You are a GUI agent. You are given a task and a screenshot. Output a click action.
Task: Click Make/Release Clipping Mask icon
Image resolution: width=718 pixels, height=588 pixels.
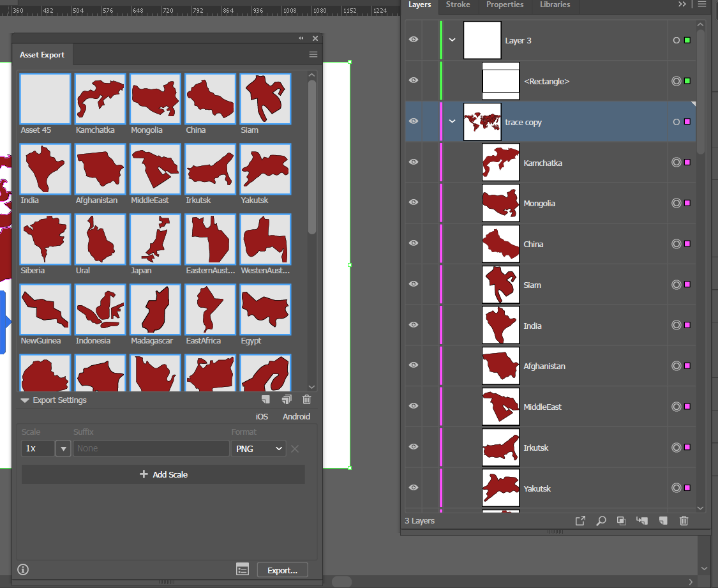click(622, 521)
